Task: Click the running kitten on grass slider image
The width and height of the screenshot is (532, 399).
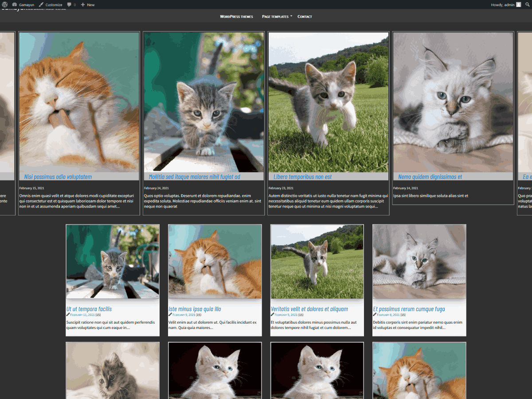Action: click(x=328, y=102)
